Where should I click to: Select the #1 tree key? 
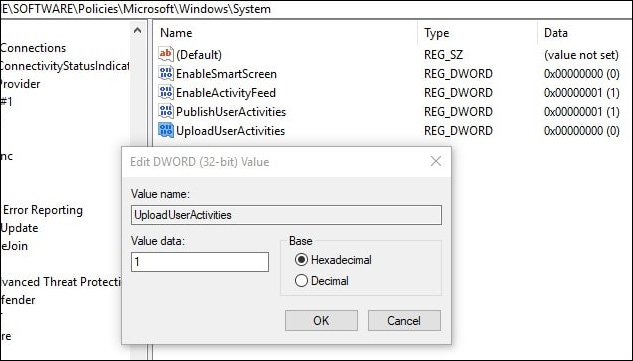pos(6,101)
